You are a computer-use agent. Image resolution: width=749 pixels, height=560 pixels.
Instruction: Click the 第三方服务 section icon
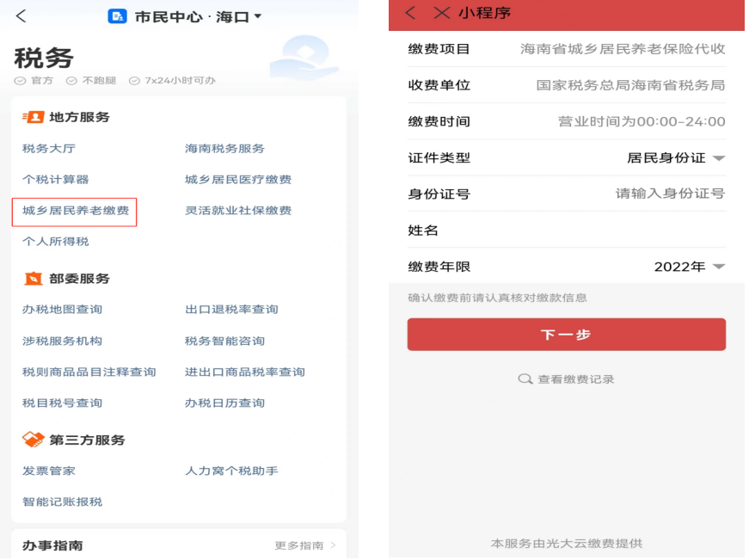pyautogui.click(x=33, y=440)
